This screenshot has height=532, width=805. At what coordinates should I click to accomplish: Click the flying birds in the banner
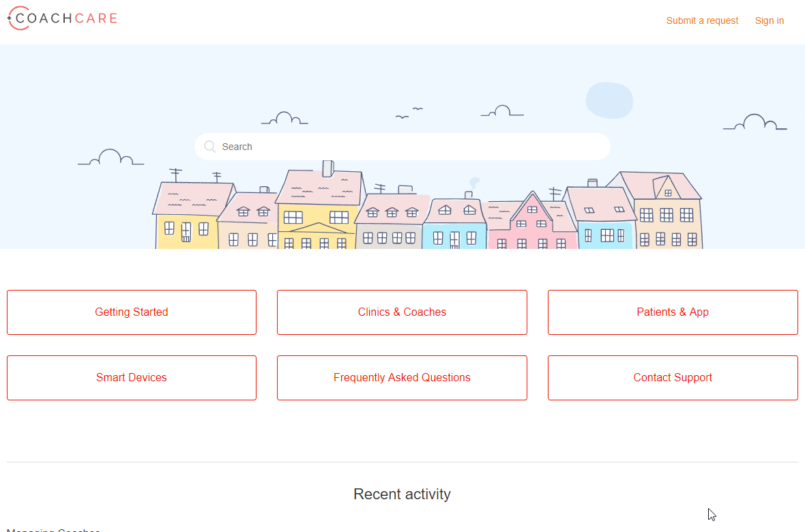click(x=409, y=113)
